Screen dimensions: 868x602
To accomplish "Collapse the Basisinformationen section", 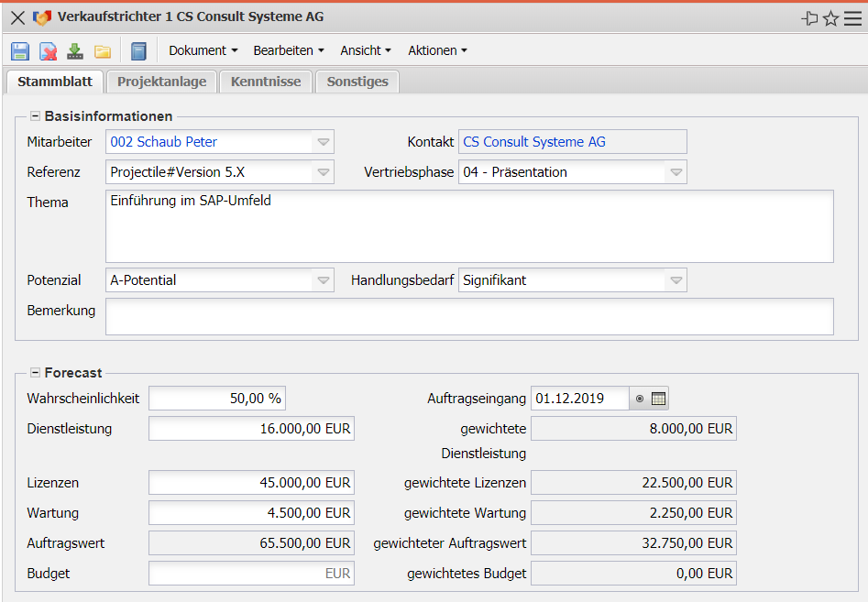I will pos(35,116).
